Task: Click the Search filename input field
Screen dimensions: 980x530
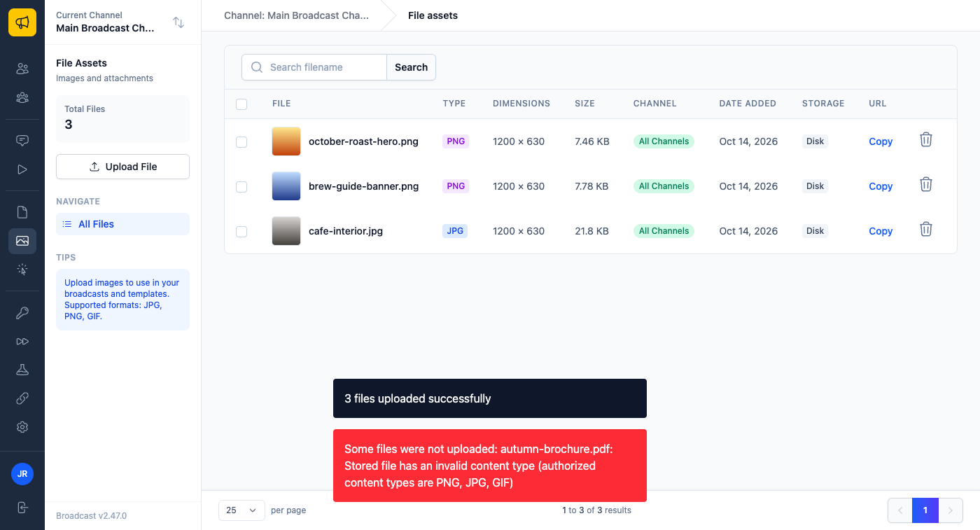Action: tap(314, 67)
